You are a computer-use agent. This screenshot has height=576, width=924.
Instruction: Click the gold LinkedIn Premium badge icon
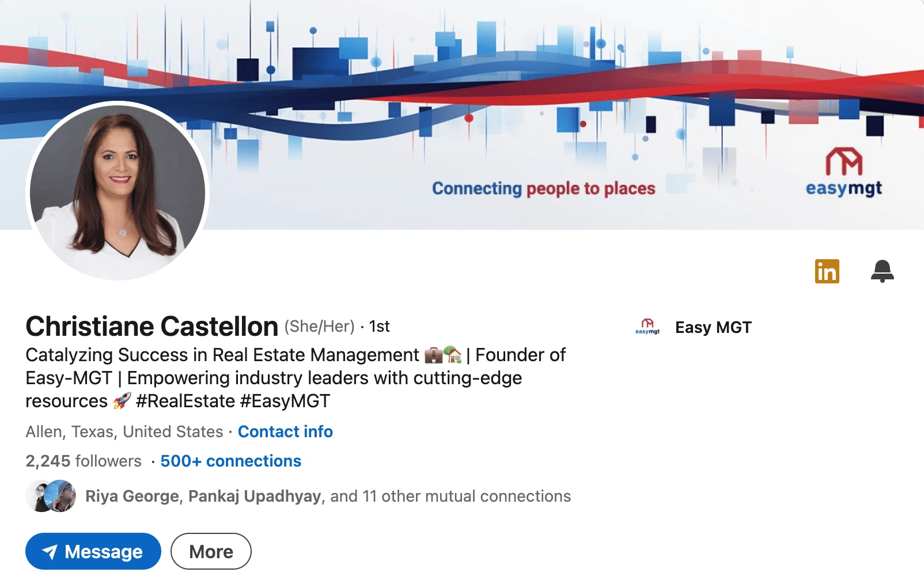tap(827, 271)
